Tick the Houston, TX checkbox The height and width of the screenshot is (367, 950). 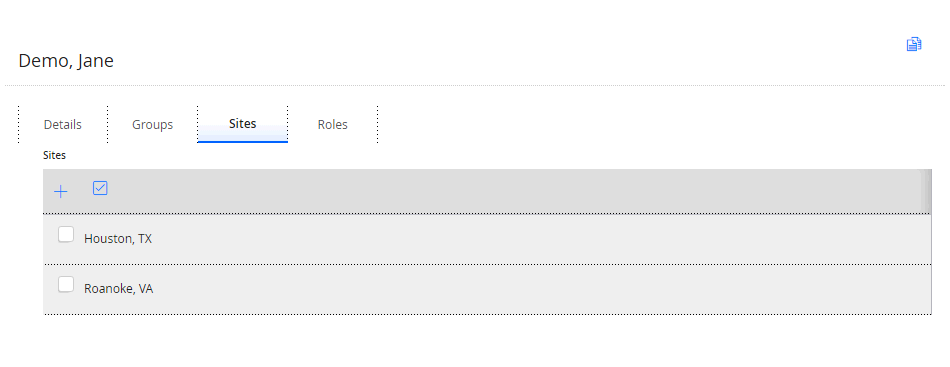pyautogui.click(x=66, y=234)
